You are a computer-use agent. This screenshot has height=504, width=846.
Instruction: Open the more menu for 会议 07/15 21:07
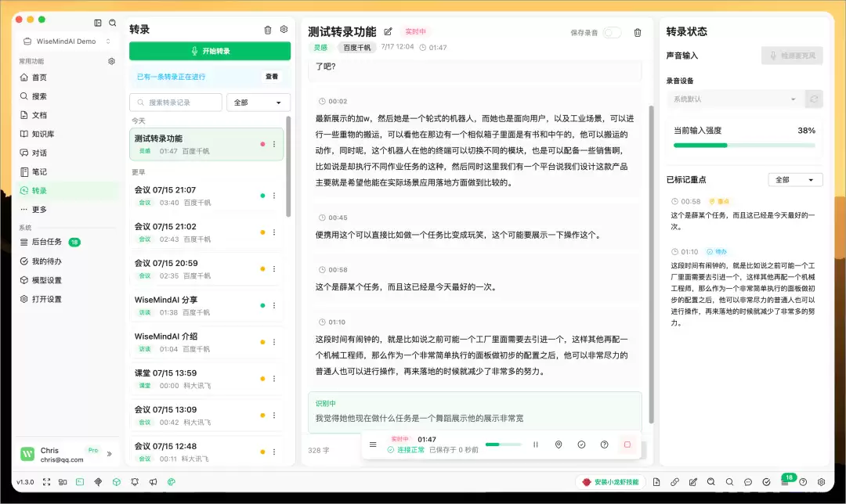274,196
